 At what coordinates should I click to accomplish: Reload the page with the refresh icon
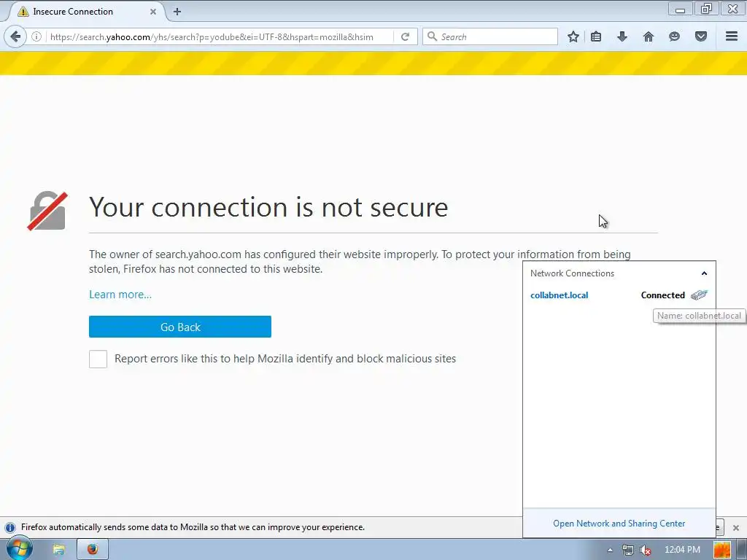405,36
